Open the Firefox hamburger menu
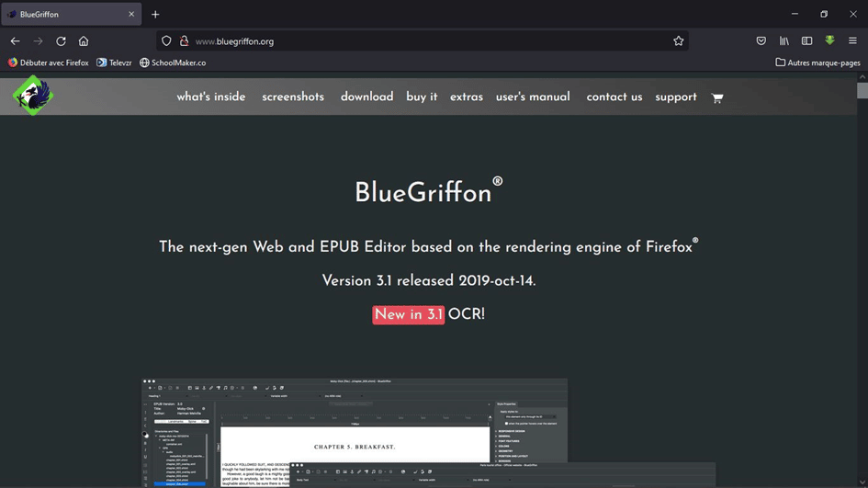 (852, 41)
